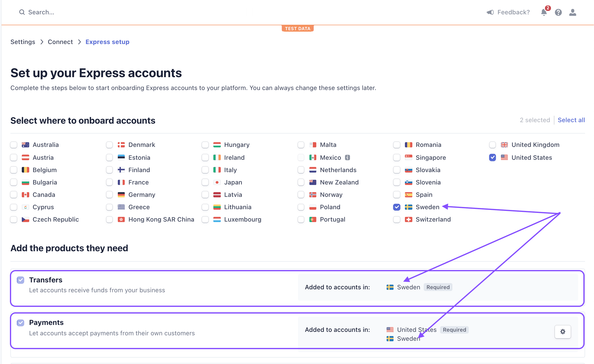The image size is (594, 364).
Task: Check the Belgium checkbox
Action: (14, 170)
